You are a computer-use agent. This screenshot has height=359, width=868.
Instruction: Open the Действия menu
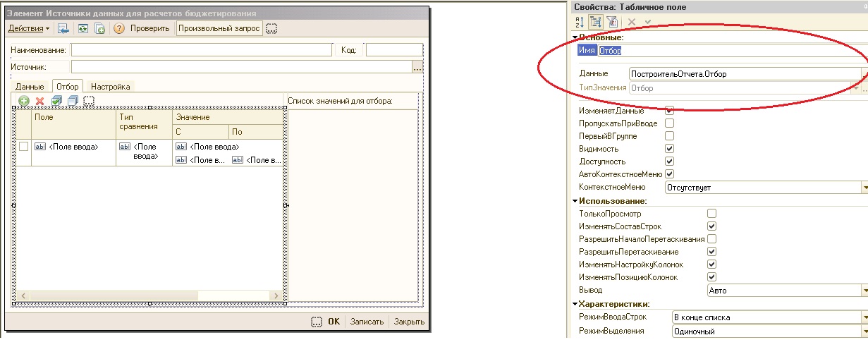click(29, 28)
